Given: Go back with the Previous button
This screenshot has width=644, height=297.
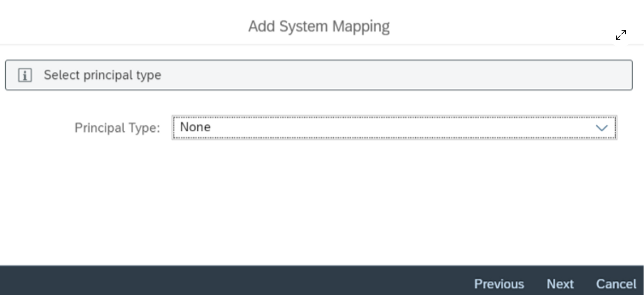Looking at the screenshot, I should pos(499,284).
